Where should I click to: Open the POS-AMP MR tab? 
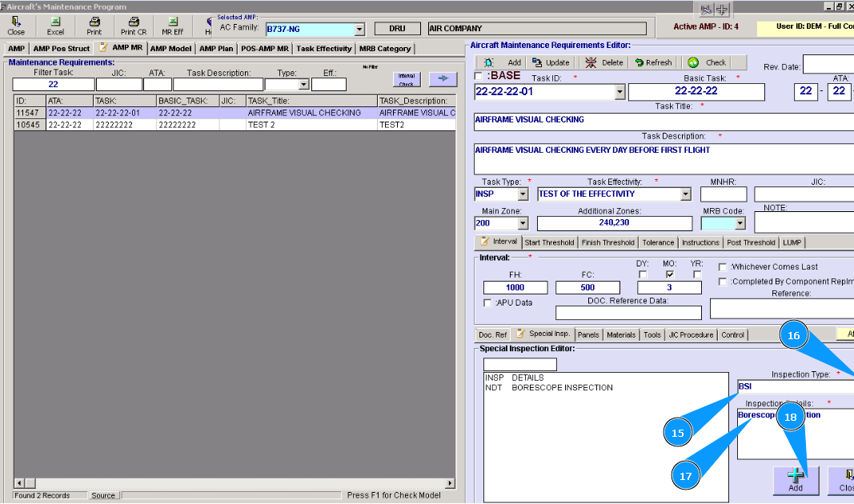click(x=265, y=49)
